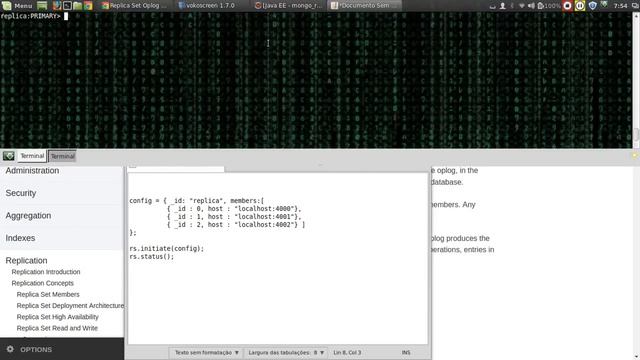Select the second Terminal tab
Image resolution: width=640 pixels, height=360 pixels.
click(x=62, y=156)
